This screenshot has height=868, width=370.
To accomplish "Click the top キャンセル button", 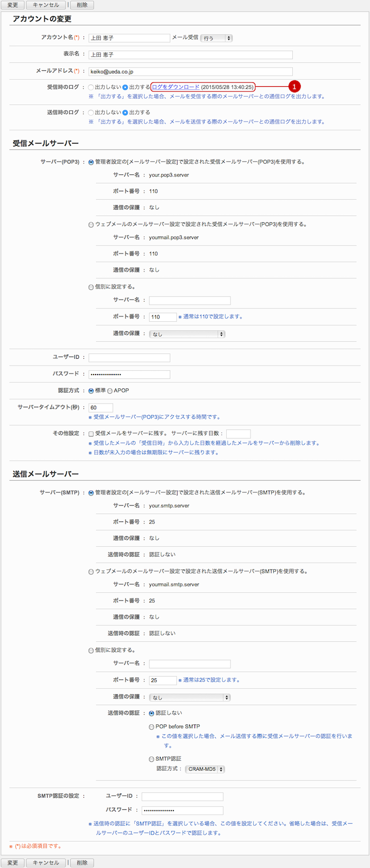I will (x=46, y=5).
